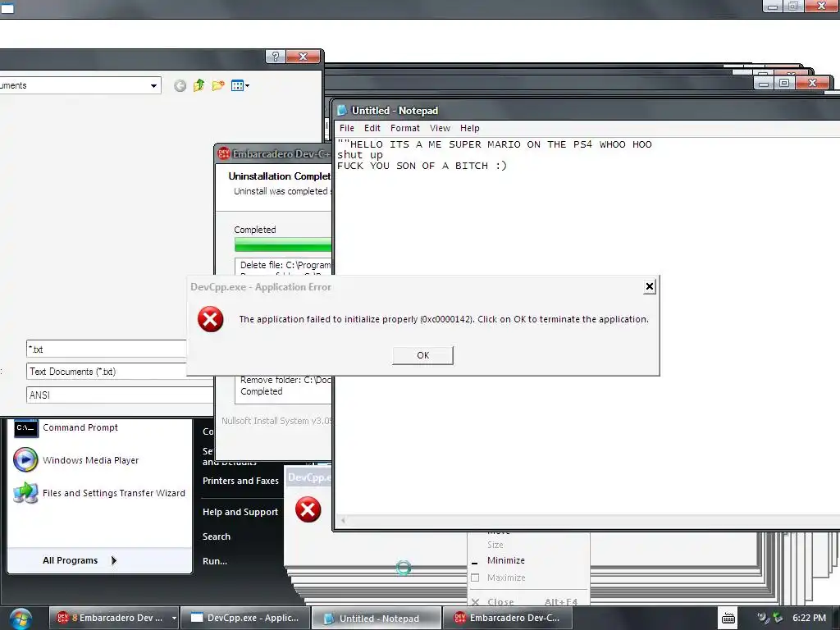
Task: Open Files and Settings Transfer Wizard
Action: pos(99,493)
